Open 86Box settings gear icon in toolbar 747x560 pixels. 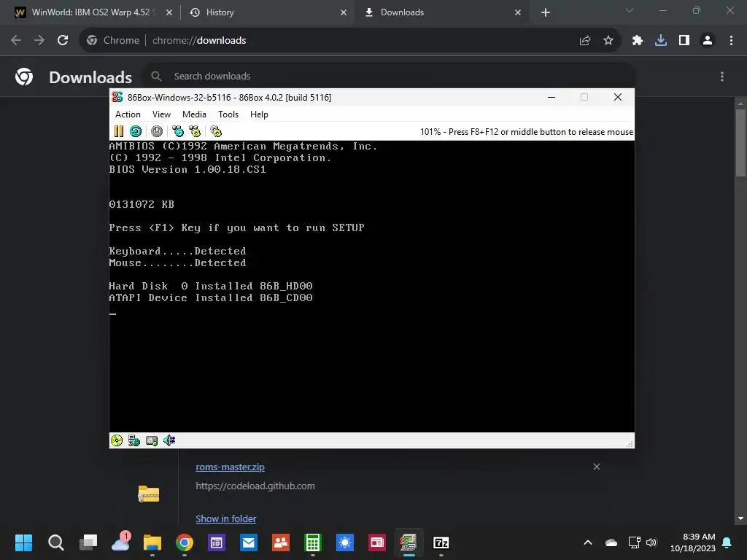pyautogui.click(x=216, y=131)
